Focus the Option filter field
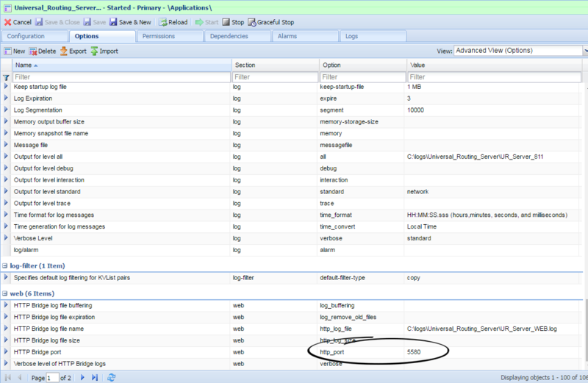This screenshot has width=588, height=383. coord(363,77)
